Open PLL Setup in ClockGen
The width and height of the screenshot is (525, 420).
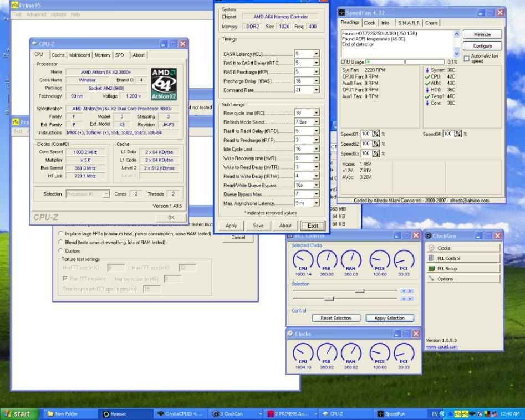point(463,269)
